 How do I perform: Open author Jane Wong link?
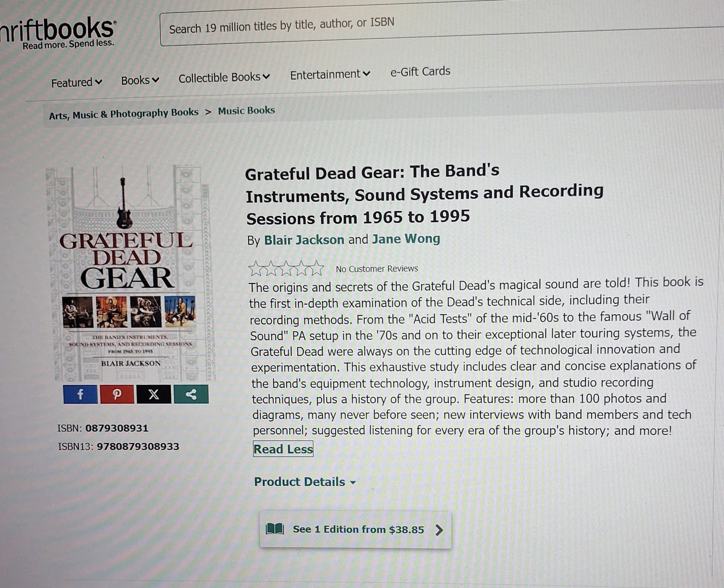coord(406,239)
